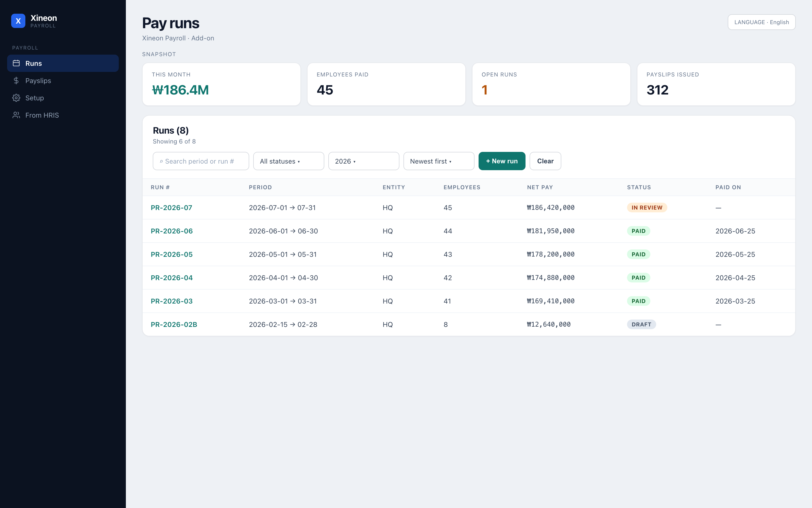The image size is (812, 508).
Task: Select the THIS MONTH ₩186.4M card
Action: (x=222, y=84)
